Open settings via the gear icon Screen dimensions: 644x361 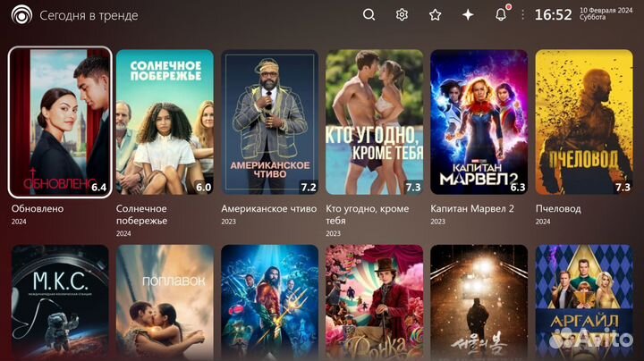coord(402,14)
